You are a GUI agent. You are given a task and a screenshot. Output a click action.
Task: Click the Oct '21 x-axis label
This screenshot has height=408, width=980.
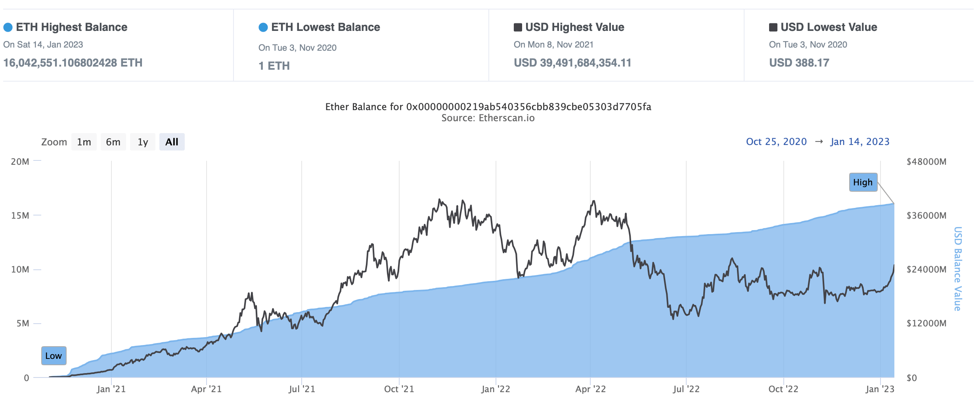[x=399, y=389]
